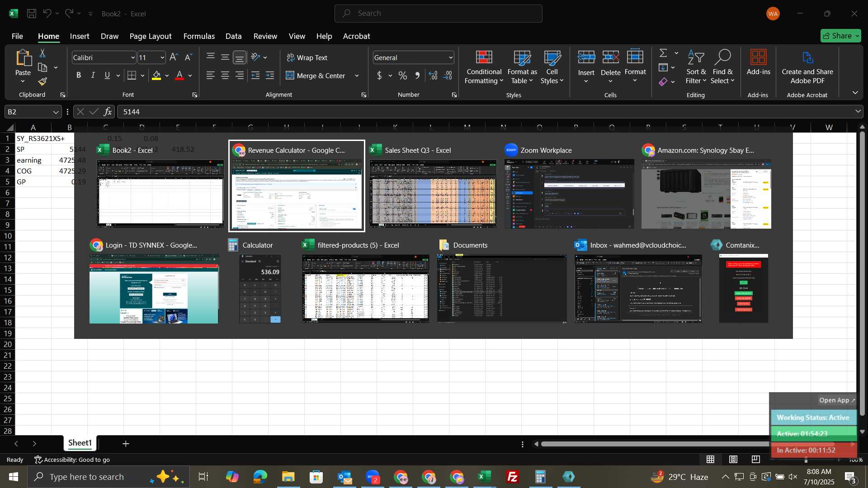This screenshot has width=868, height=488.
Task: Apply Percent Style format
Action: click(x=403, y=75)
